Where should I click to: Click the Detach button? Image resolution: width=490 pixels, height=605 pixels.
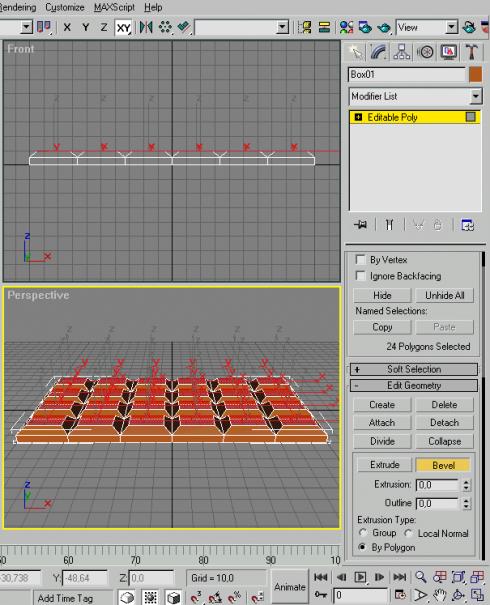coord(444,422)
